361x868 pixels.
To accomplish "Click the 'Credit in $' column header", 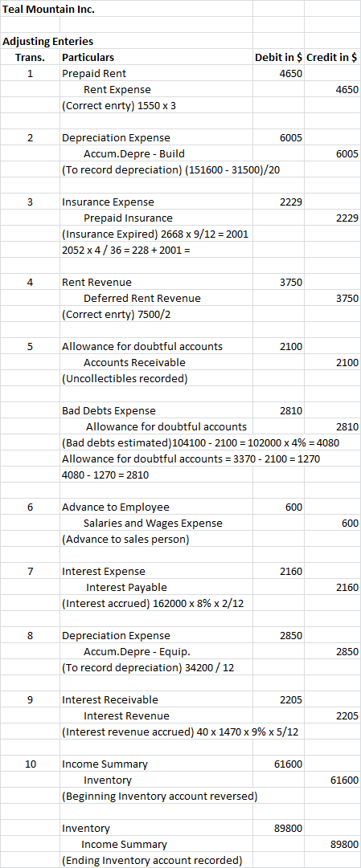I will (331, 58).
